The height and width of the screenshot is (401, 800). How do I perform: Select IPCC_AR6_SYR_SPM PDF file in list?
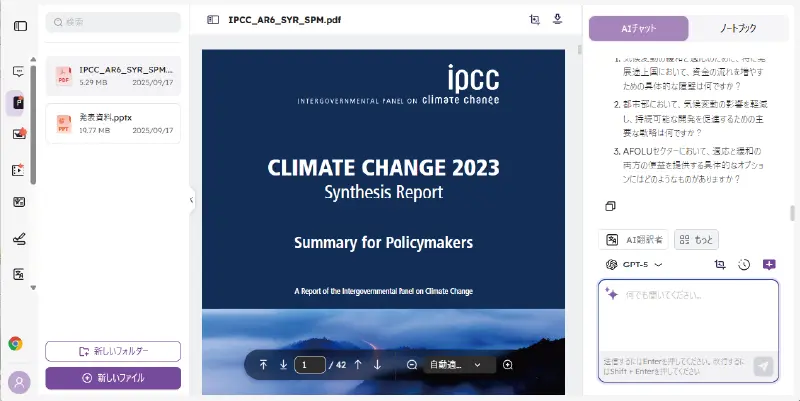click(113, 76)
